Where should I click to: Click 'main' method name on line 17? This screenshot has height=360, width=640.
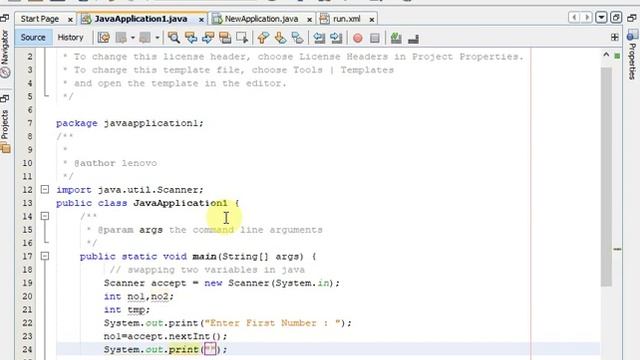(x=204, y=256)
